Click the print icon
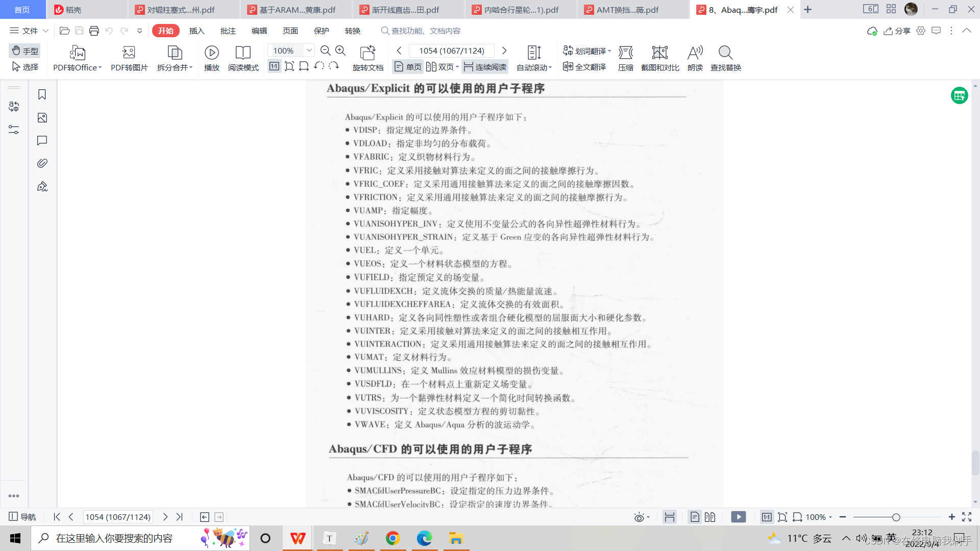The image size is (980, 551). 94,31
